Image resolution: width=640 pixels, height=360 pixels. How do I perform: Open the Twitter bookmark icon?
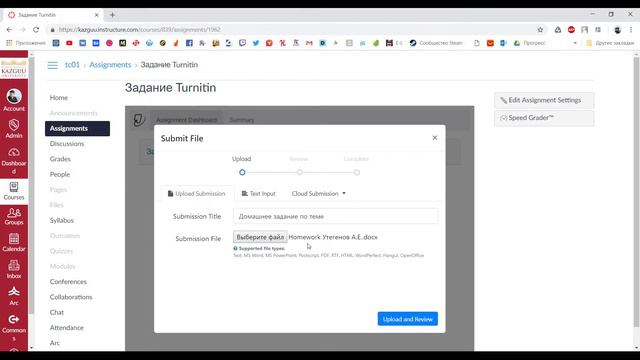[256, 43]
